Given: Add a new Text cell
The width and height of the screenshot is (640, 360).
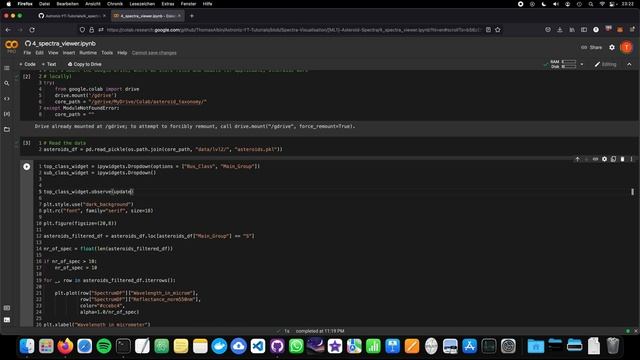Looking at the screenshot, I should point(49,64).
